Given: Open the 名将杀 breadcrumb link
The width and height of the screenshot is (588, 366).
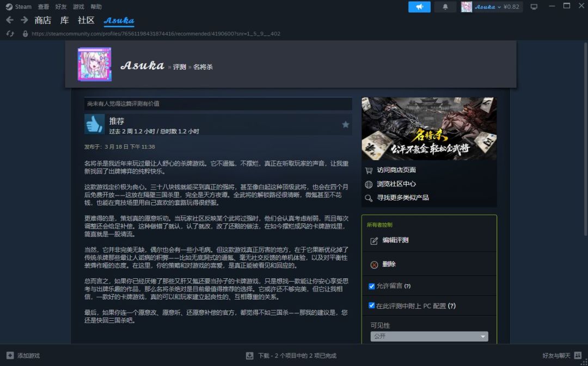Looking at the screenshot, I should [203, 67].
